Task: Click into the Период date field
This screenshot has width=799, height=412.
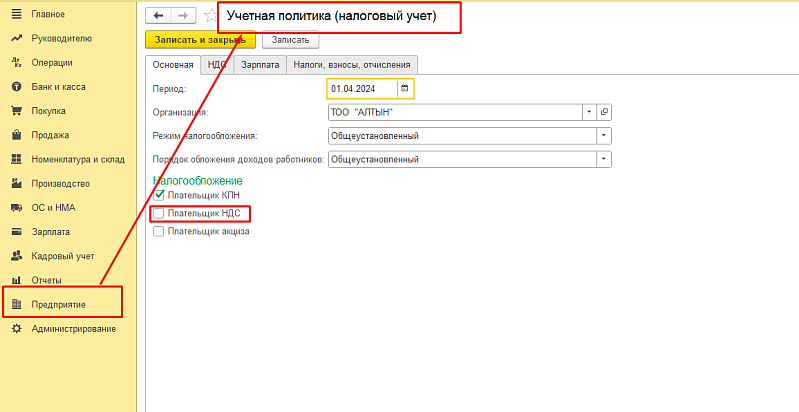Action: [x=362, y=89]
